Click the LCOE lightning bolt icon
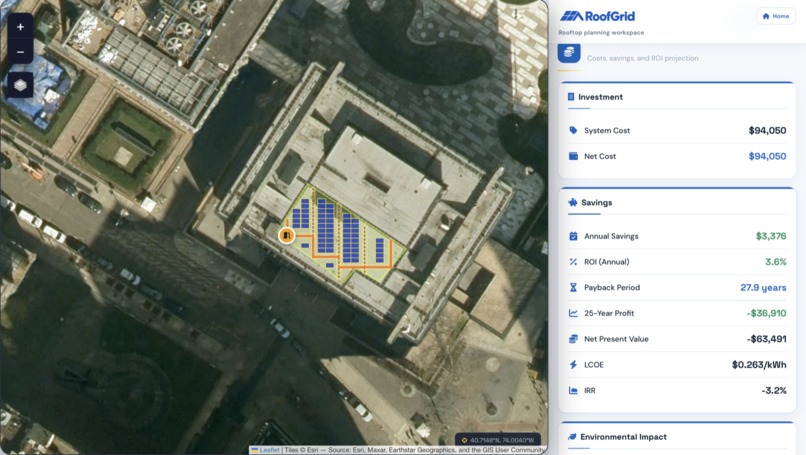Image resolution: width=806 pixels, height=455 pixels. click(x=573, y=365)
